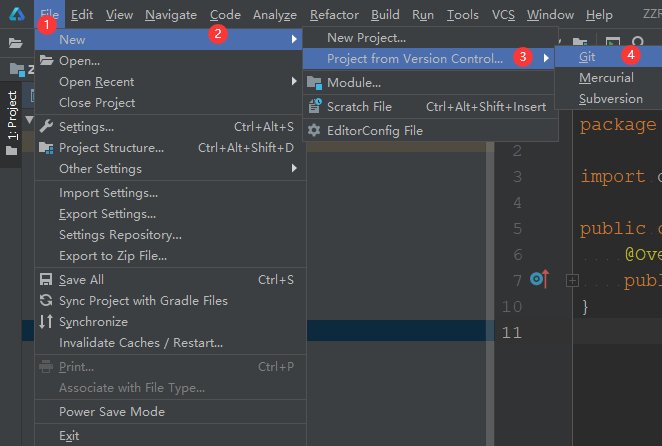
Task: Click Sync Project with Gradle Files icon
Action: (46, 300)
